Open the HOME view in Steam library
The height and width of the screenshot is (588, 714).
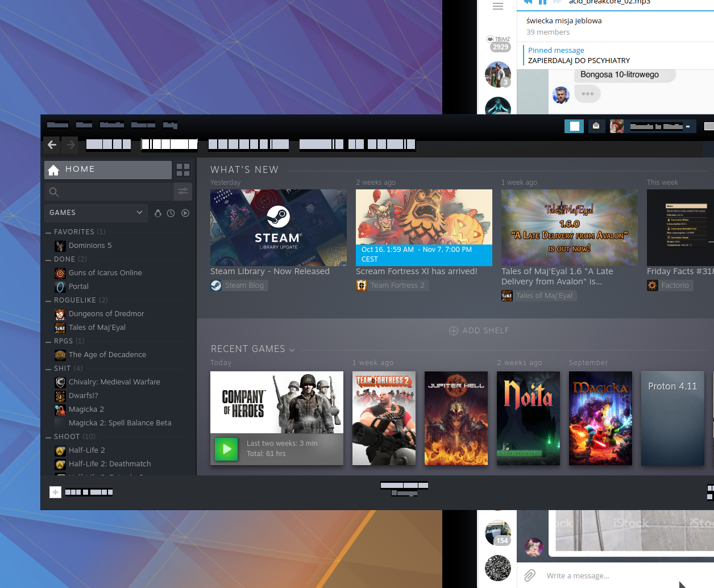(x=108, y=169)
